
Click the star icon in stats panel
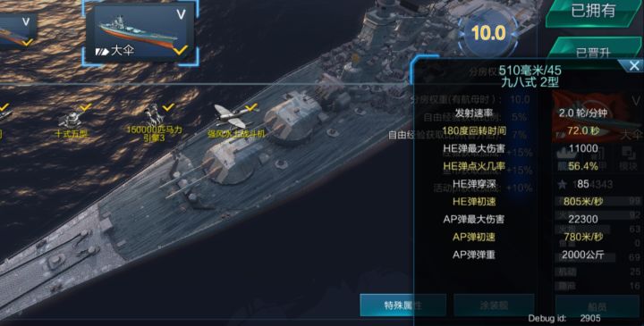click(x=563, y=185)
